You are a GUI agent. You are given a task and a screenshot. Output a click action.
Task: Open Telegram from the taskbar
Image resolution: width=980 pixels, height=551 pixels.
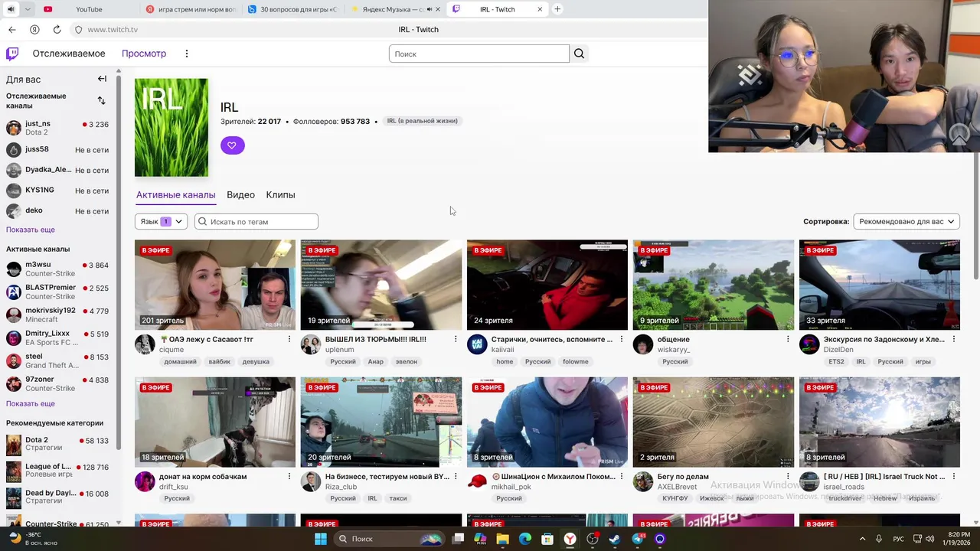638,539
